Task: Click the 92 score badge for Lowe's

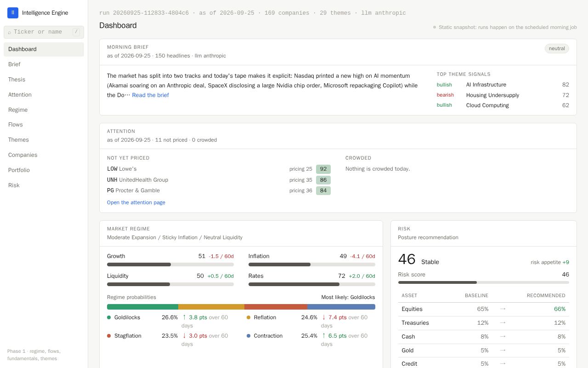Action: tap(323, 169)
